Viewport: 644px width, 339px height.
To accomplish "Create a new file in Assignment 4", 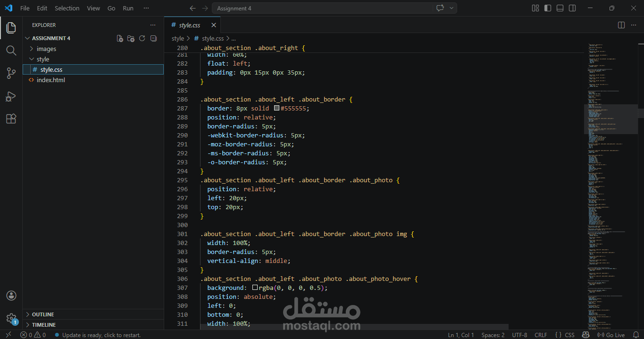I will (120, 38).
